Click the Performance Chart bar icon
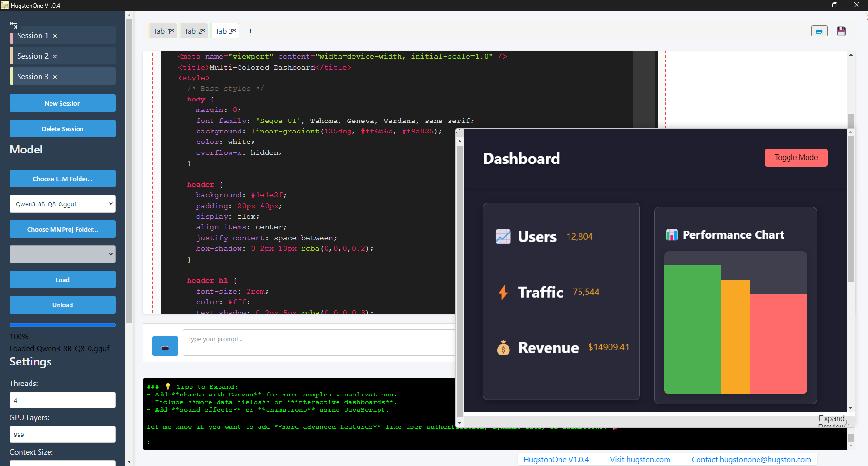 pyautogui.click(x=671, y=234)
